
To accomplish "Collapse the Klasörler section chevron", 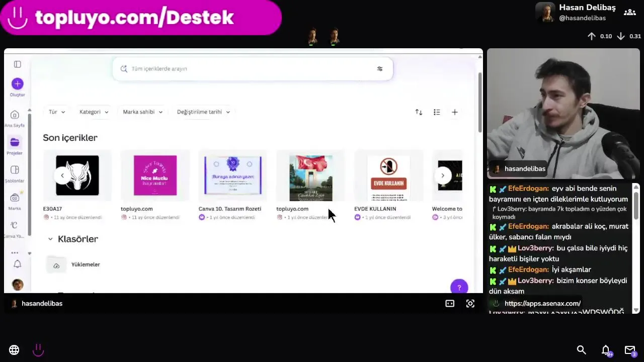I will (x=50, y=239).
